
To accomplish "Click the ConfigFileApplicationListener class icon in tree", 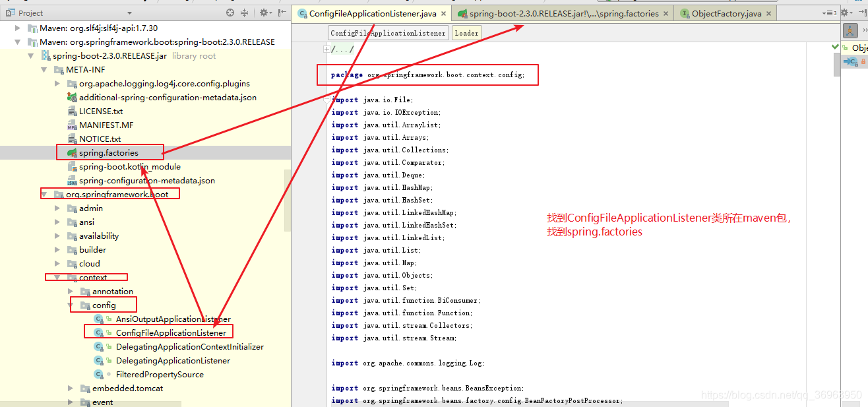I will 99,333.
